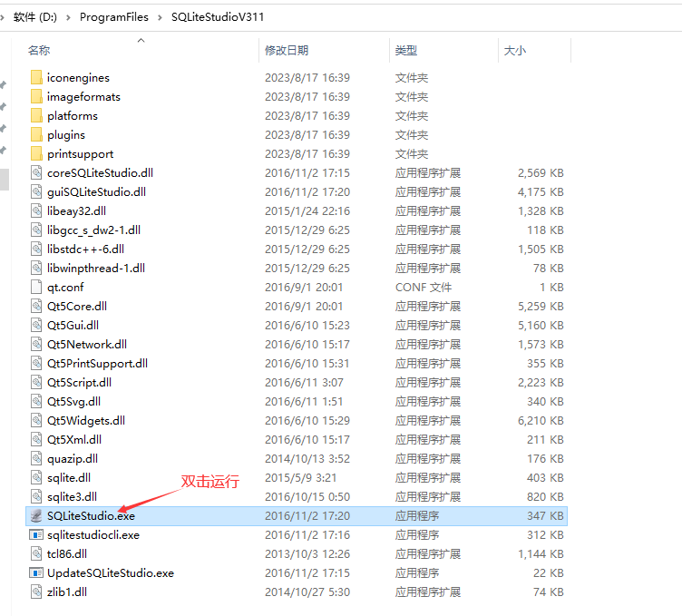
Task: Sort files by 名称 column header
Action: click(39, 51)
